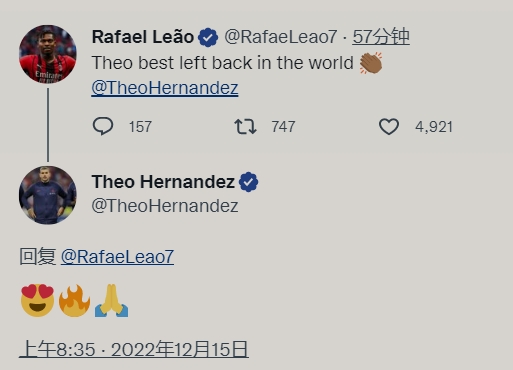The image size is (513, 370).
Task: Open Rafael Leão's profile picture
Action: point(48,54)
